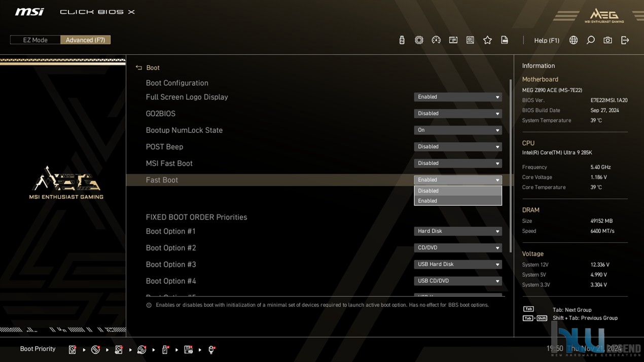Screen dimensions: 644x362
Task: Select the POST Beep label
Action: coord(164,147)
